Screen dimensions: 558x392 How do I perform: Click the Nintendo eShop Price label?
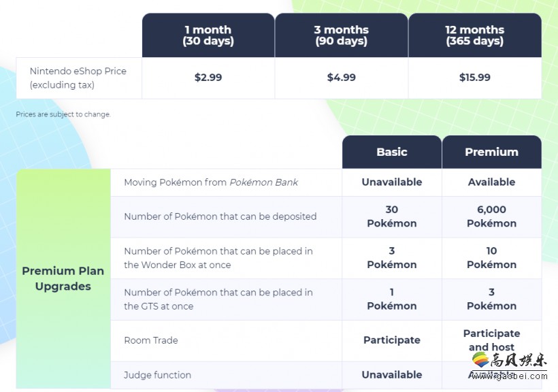78,78
